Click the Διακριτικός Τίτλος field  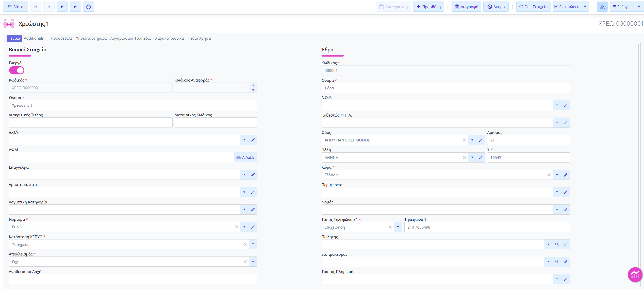coord(91,122)
